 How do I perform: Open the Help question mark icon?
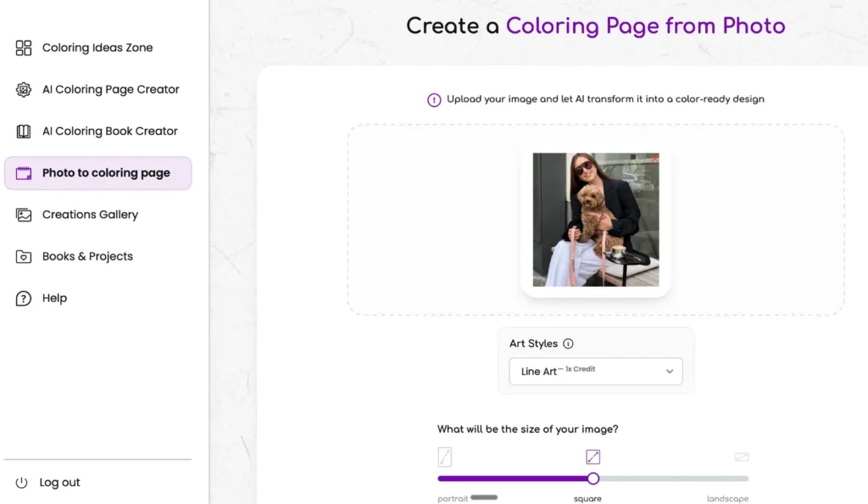(24, 298)
